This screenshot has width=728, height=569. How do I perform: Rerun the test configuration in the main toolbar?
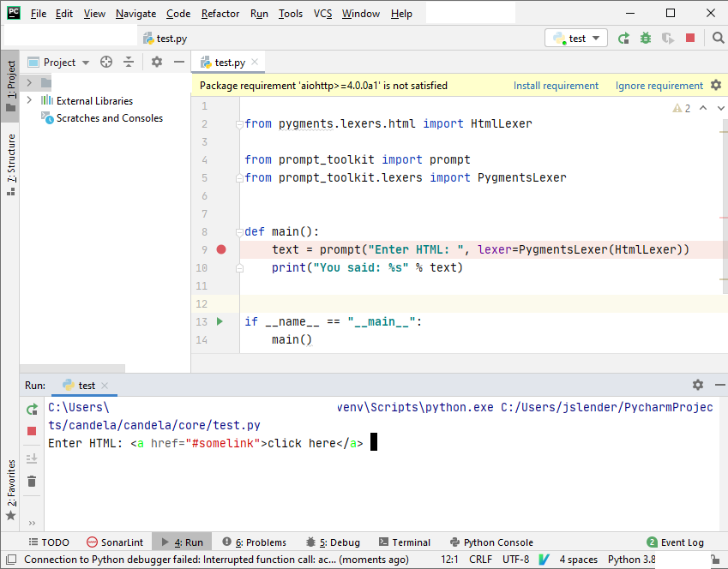(623, 38)
